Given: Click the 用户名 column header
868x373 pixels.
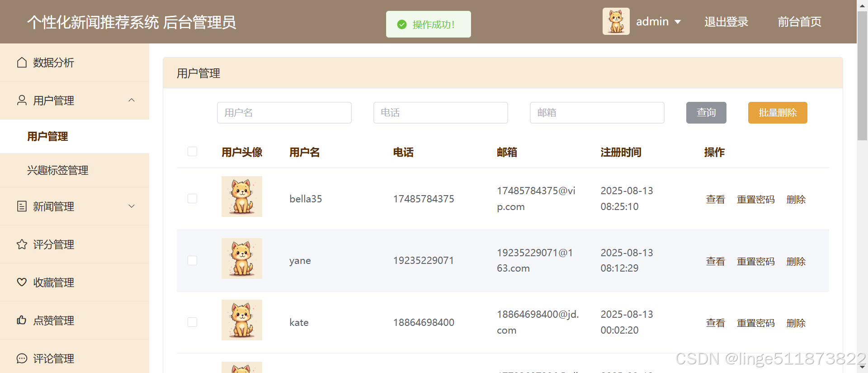Looking at the screenshot, I should click(x=305, y=152).
